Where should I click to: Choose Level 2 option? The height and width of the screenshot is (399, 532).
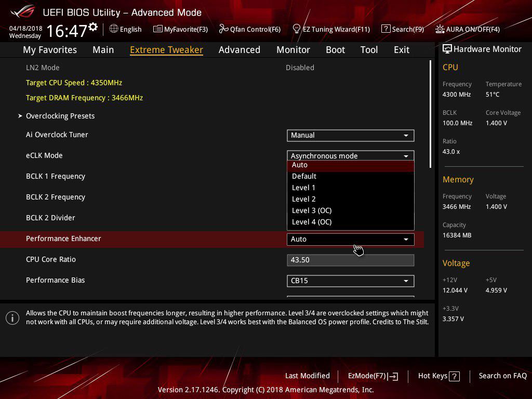pyautogui.click(x=351, y=199)
